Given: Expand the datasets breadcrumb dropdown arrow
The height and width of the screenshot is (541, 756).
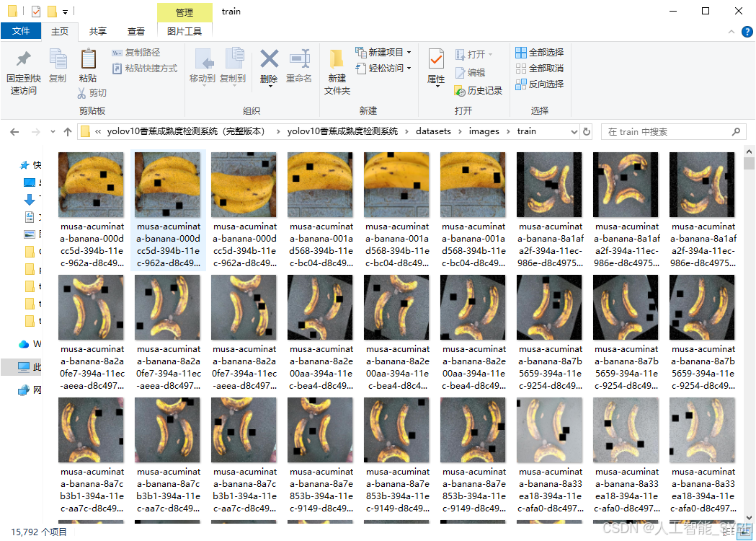Looking at the screenshot, I should (459, 131).
